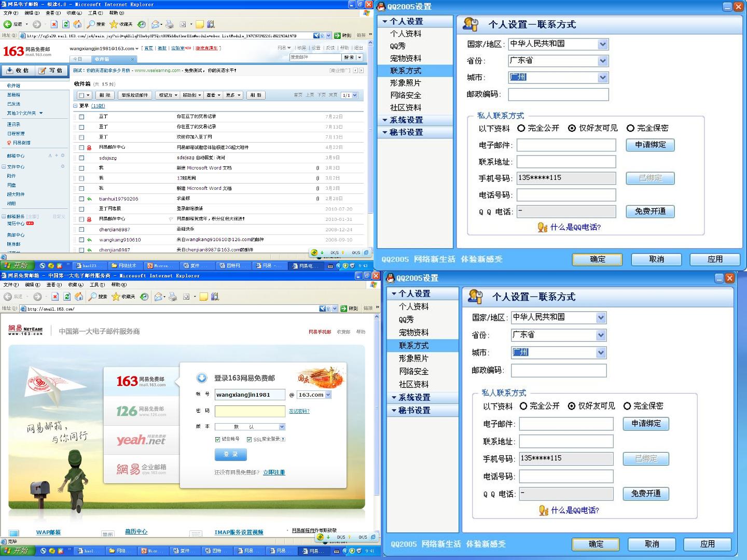
Task: Select 仅好友可见 in the lower QQ2005 settings window
Action: (572, 406)
